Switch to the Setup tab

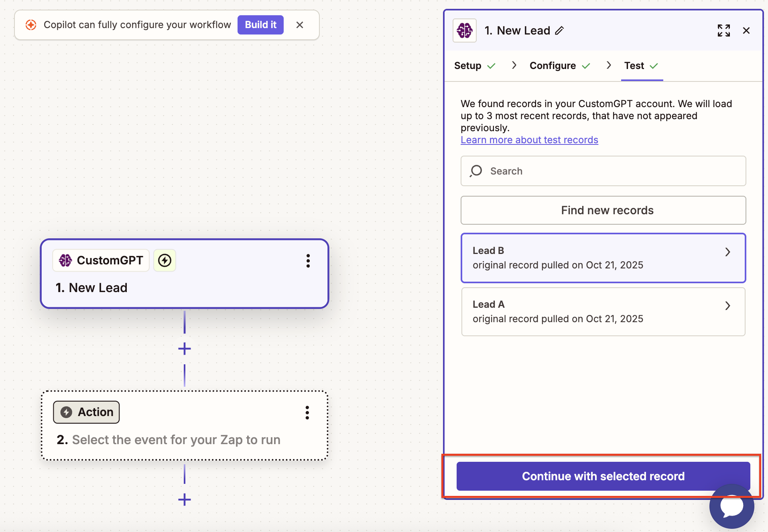(475, 66)
